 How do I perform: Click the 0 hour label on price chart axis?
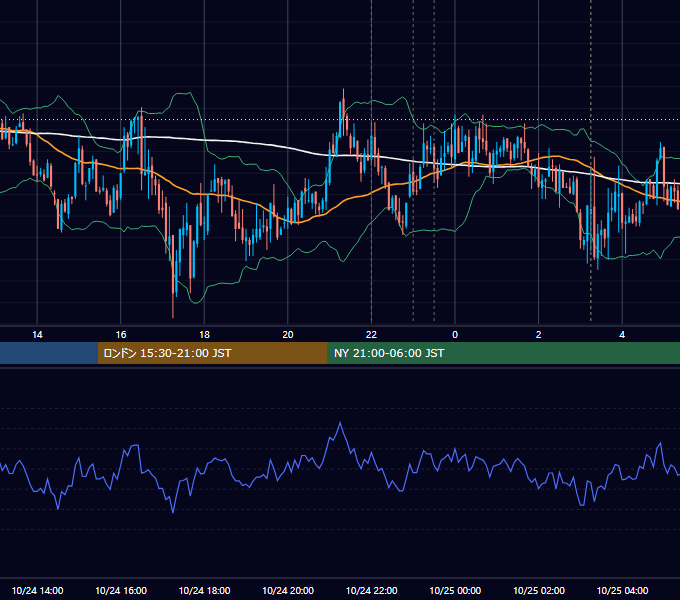(x=455, y=335)
